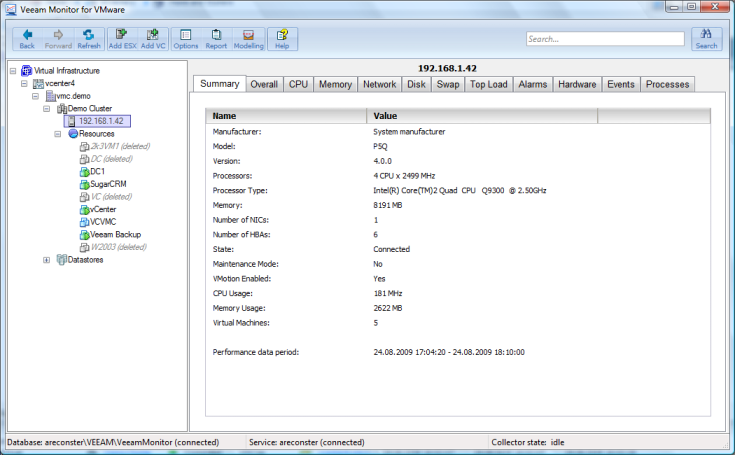The width and height of the screenshot is (735, 455).
Task: Expand the Datastores tree node
Action: (47, 260)
